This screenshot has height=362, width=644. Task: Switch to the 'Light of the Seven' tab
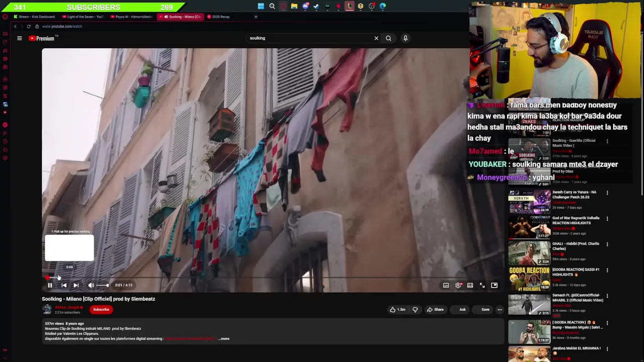coord(83,17)
